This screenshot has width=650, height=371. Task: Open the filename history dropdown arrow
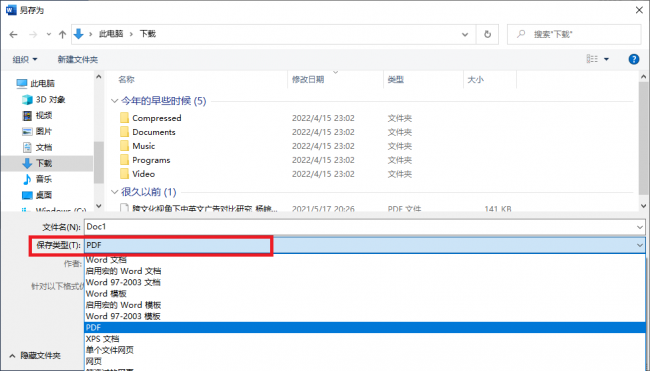[640, 227]
